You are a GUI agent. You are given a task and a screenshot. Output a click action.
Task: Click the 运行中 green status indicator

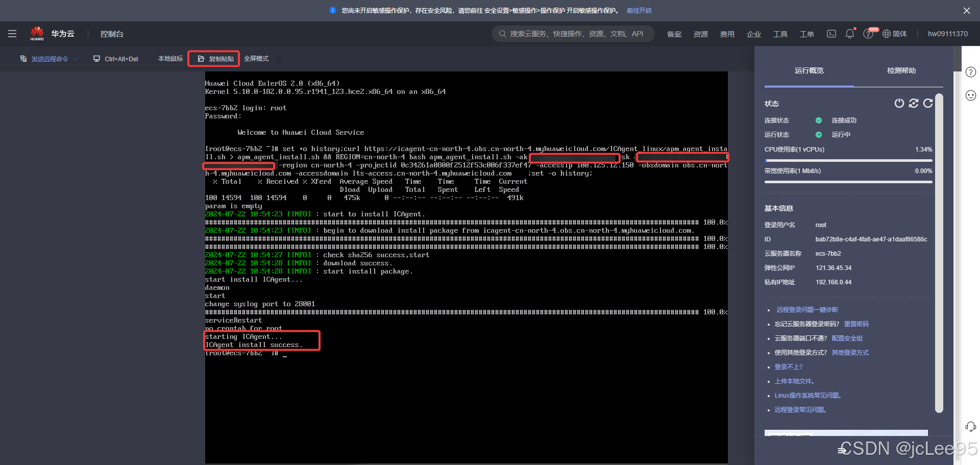pos(819,135)
